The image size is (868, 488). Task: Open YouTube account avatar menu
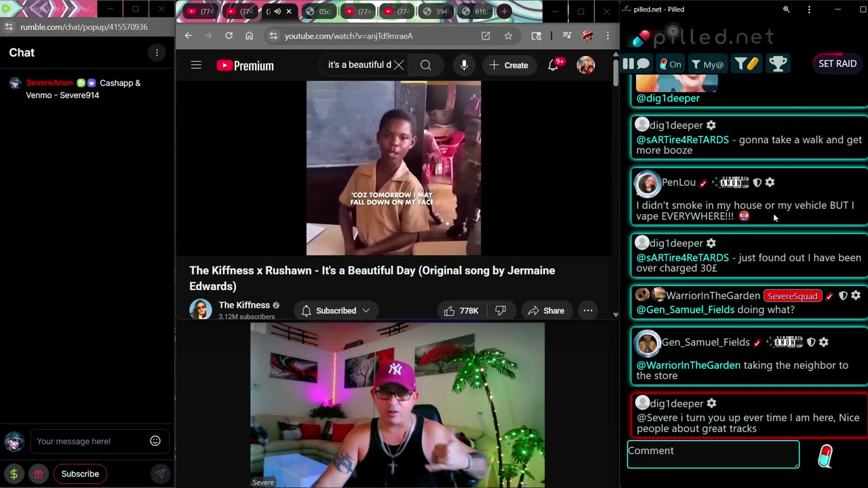(x=586, y=65)
